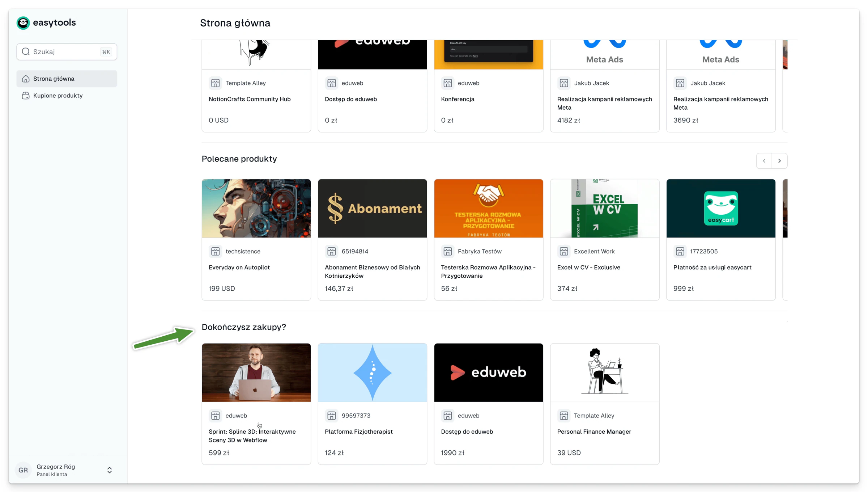Expand the Grzegorz Róg account switcher

click(x=110, y=470)
